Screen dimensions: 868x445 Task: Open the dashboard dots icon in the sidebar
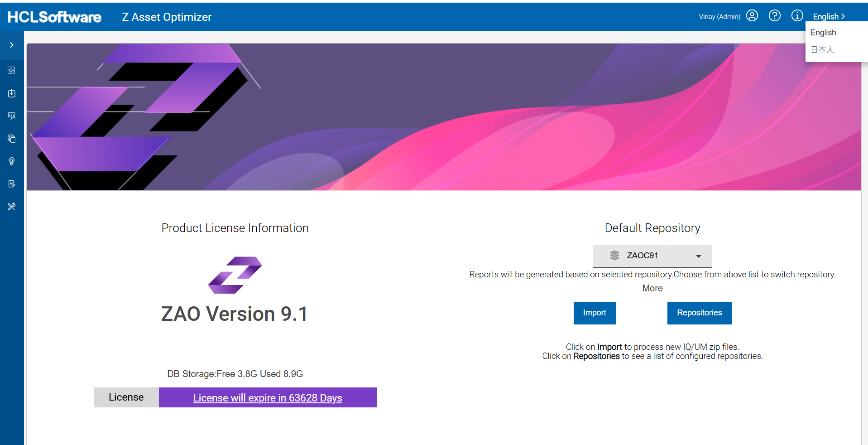click(12, 70)
